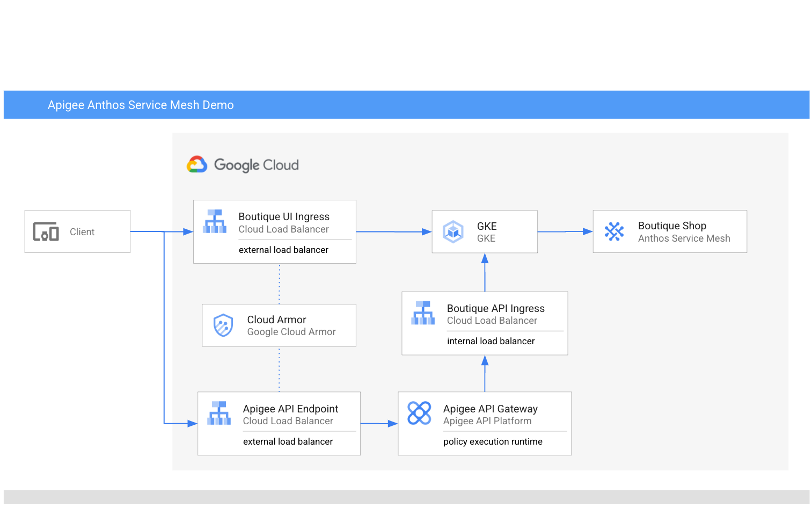This screenshot has height=508, width=812.
Task: Select the 'Boutique Shop' title
Action: tap(672, 226)
